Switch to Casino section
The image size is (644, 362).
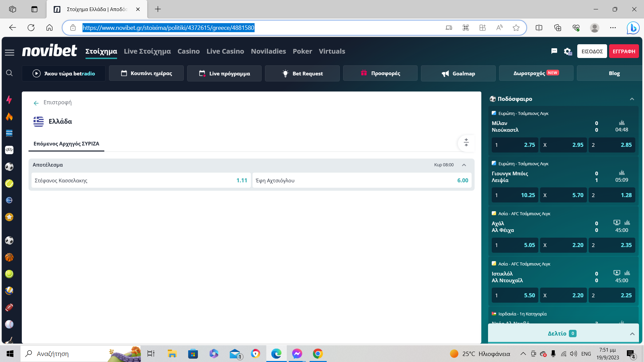point(188,51)
